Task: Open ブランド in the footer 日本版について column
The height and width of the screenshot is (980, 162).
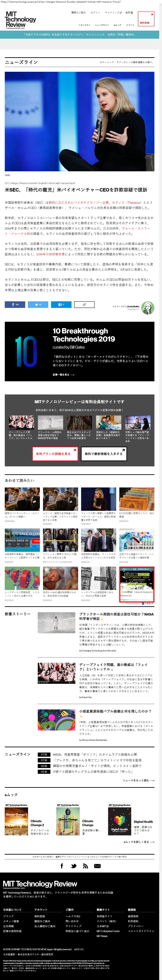Action: click(8, 916)
